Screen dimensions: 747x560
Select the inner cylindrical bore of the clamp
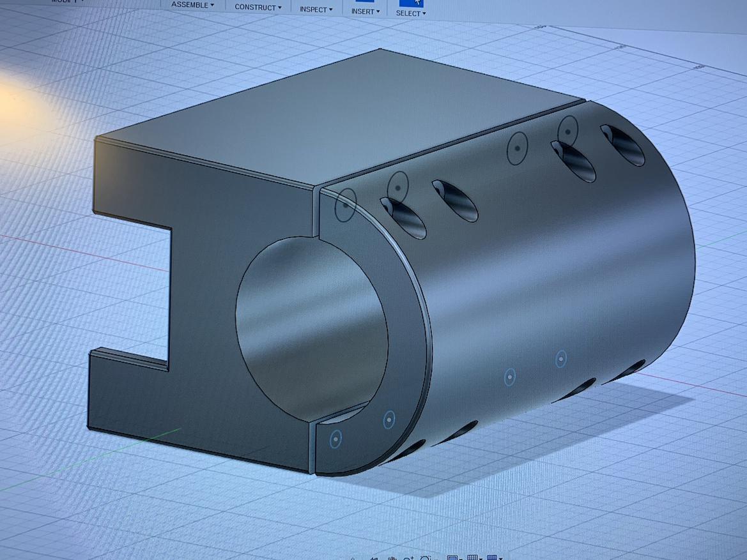tap(312, 330)
